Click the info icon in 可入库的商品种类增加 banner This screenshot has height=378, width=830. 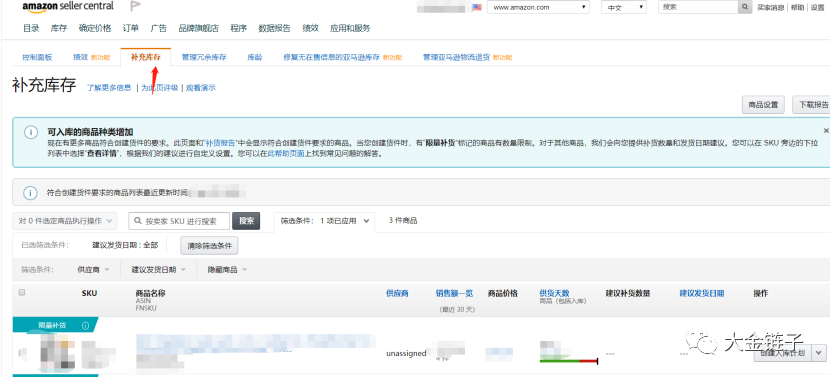click(31, 132)
